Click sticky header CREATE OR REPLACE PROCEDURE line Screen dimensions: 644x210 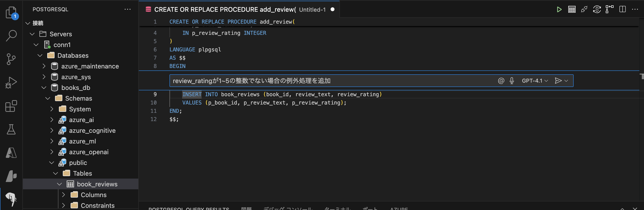pyautogui.click(x=232, y=22)
